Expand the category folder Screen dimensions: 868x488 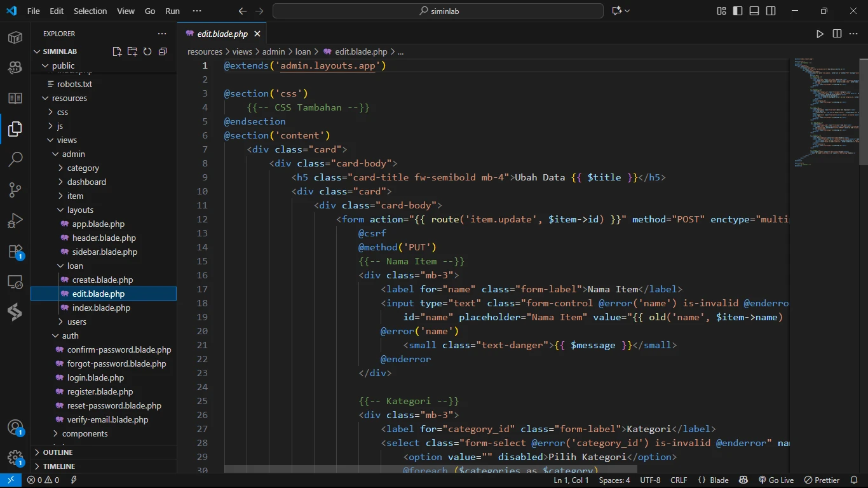(83, 168)
